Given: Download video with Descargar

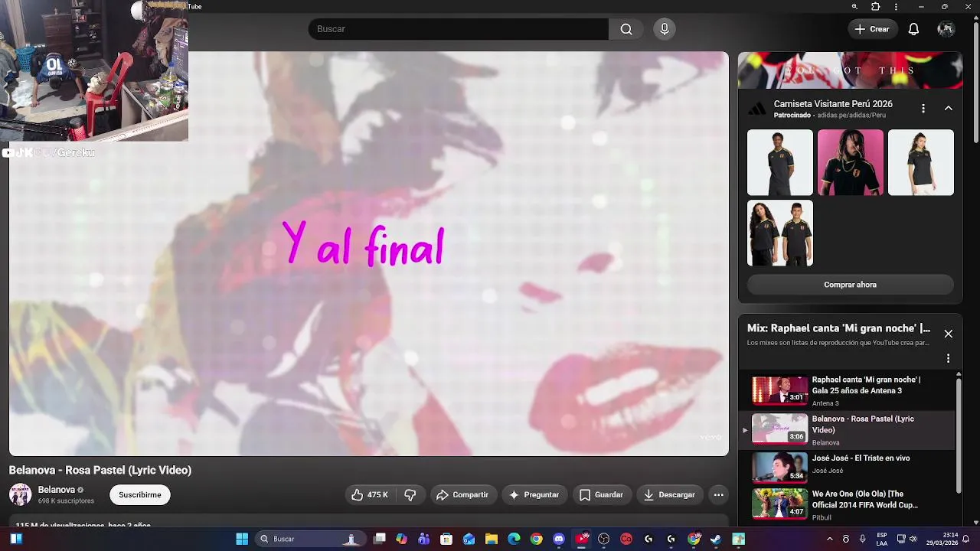Looking at the screenshot, I should click(670, 495).
